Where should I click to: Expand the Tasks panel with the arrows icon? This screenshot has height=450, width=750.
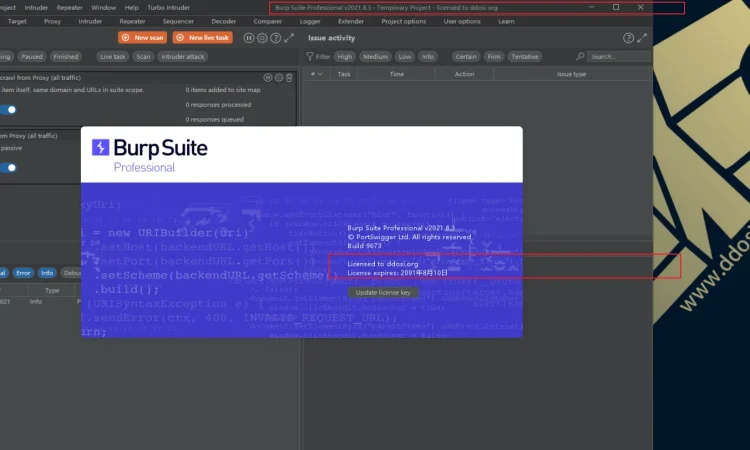click(289, 38)
